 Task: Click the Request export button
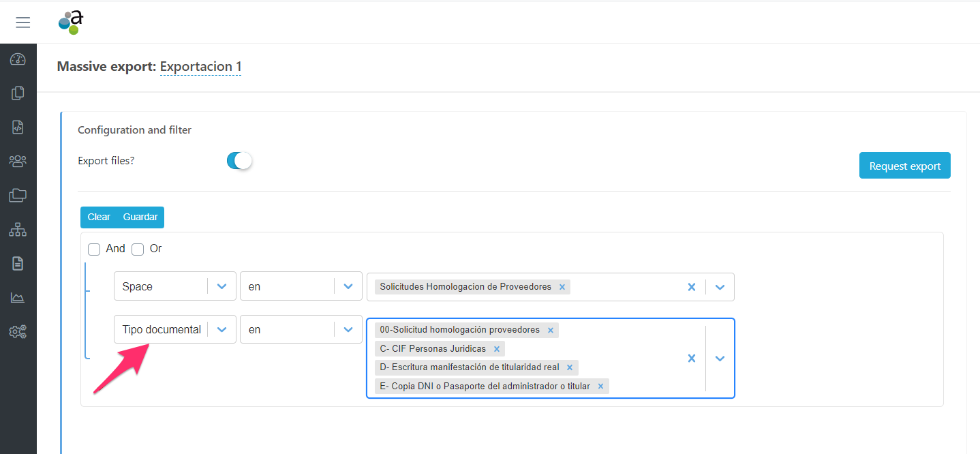904,166
